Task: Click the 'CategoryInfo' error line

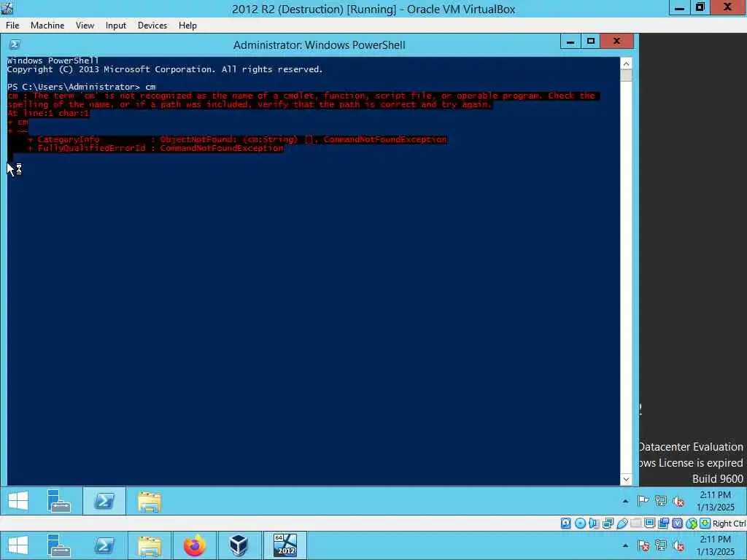Action: [x=237, y=139]
